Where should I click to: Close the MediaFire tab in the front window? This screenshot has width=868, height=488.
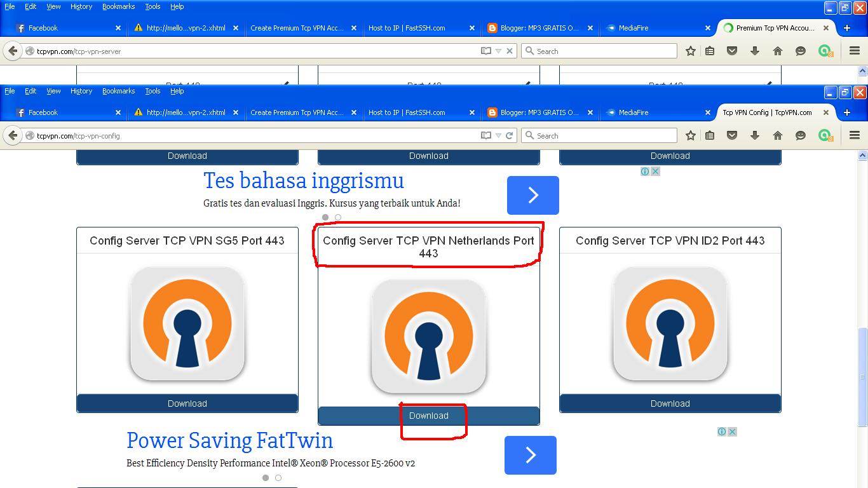point(708,112)
